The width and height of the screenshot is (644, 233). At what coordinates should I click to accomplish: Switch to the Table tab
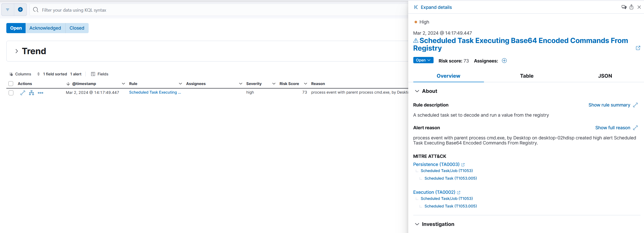[526, 76]
